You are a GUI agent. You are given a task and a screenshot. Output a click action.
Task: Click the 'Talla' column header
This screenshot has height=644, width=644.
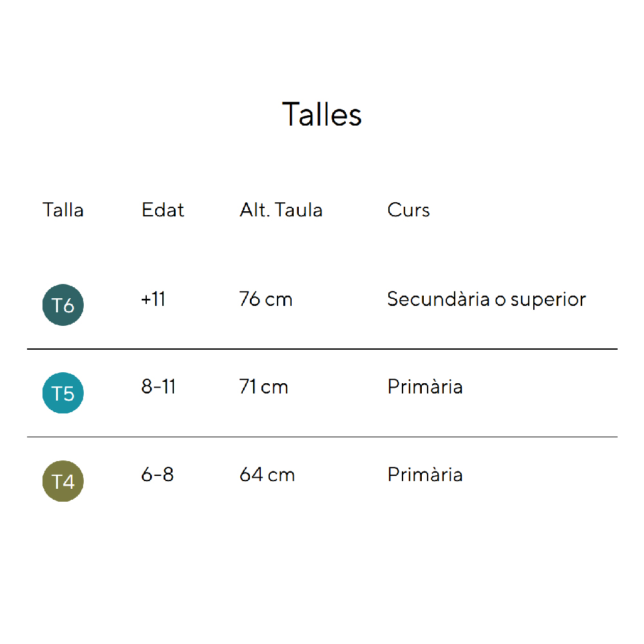(x=63, y=210)
